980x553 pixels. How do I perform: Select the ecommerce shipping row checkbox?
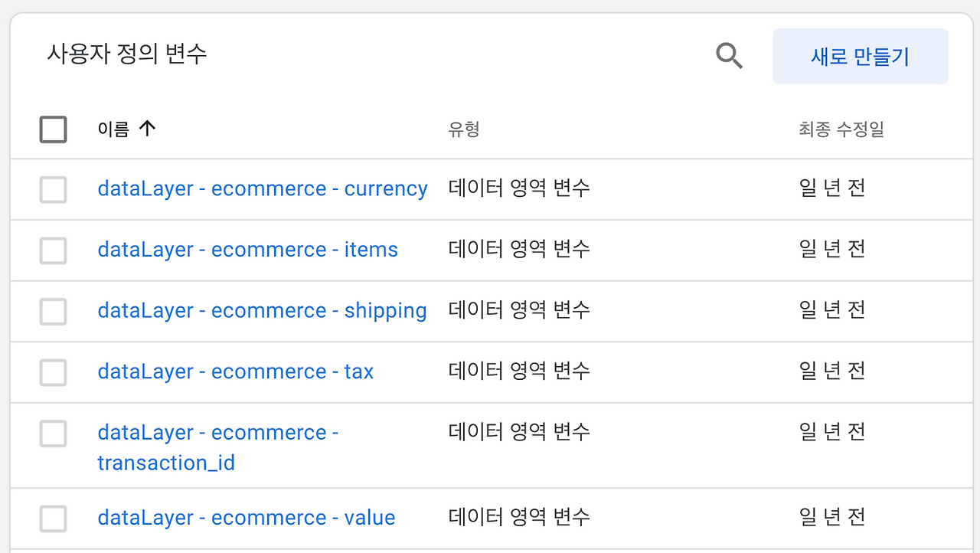coord(53,311)
